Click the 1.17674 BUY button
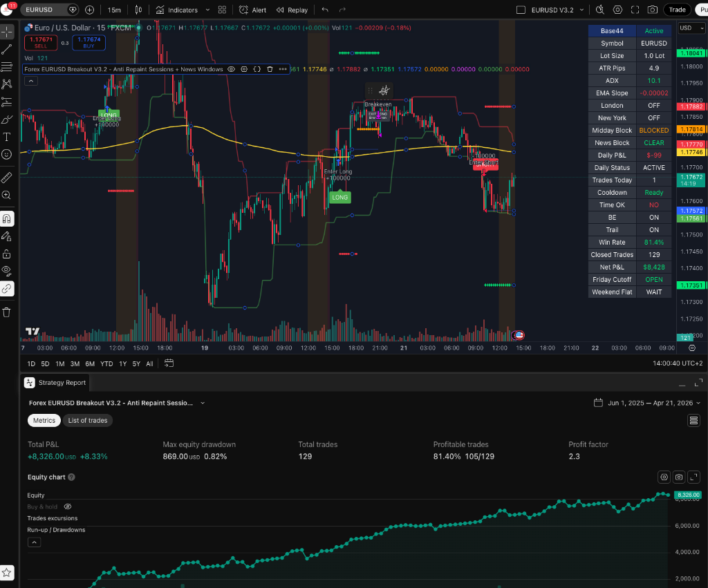The width and height of the screenshot is (708, 588). coord(89,42)
